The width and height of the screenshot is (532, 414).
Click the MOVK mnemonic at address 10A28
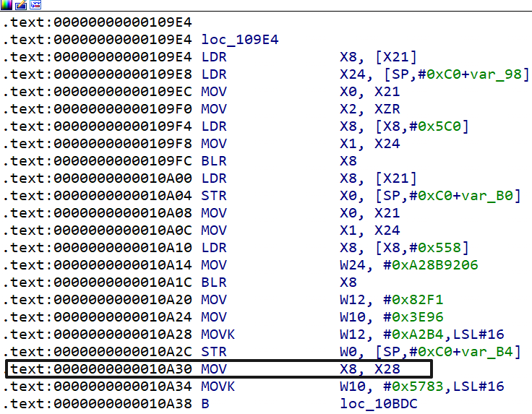point(218,335)
